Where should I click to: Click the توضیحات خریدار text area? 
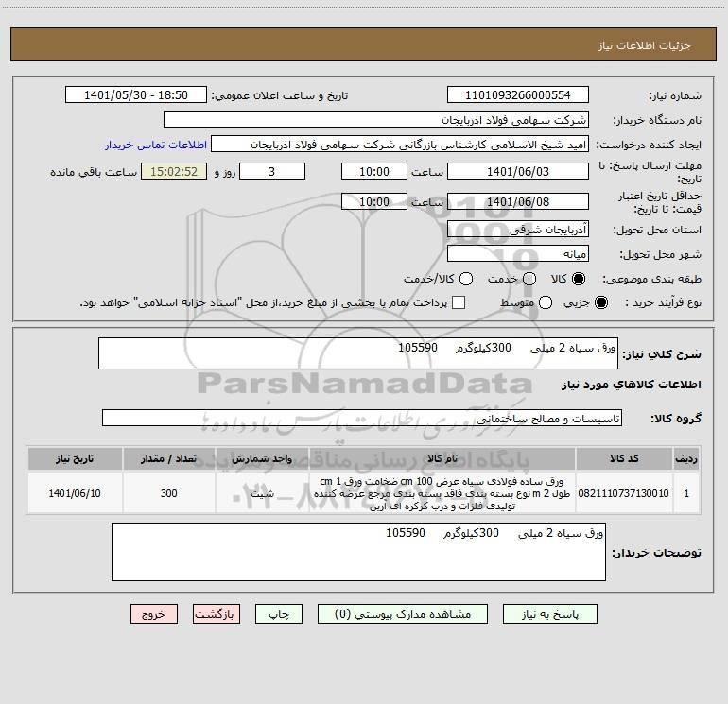[x=358, y=552]
